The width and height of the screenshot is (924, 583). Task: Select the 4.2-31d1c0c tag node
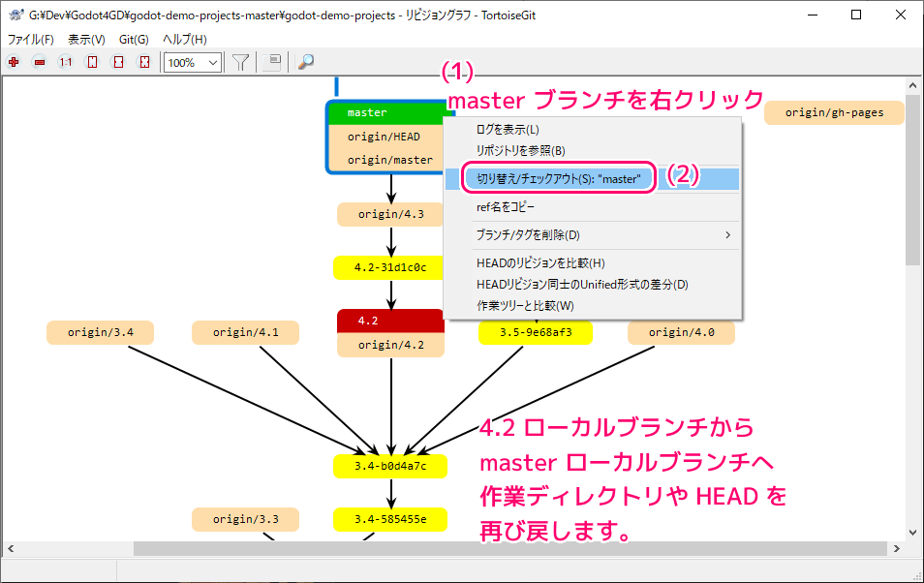[390, 267]
